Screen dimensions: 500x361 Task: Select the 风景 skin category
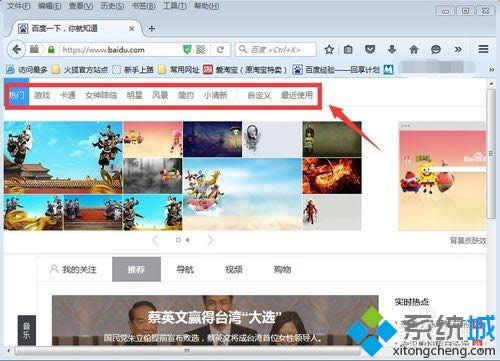click(x=160, y=95)
